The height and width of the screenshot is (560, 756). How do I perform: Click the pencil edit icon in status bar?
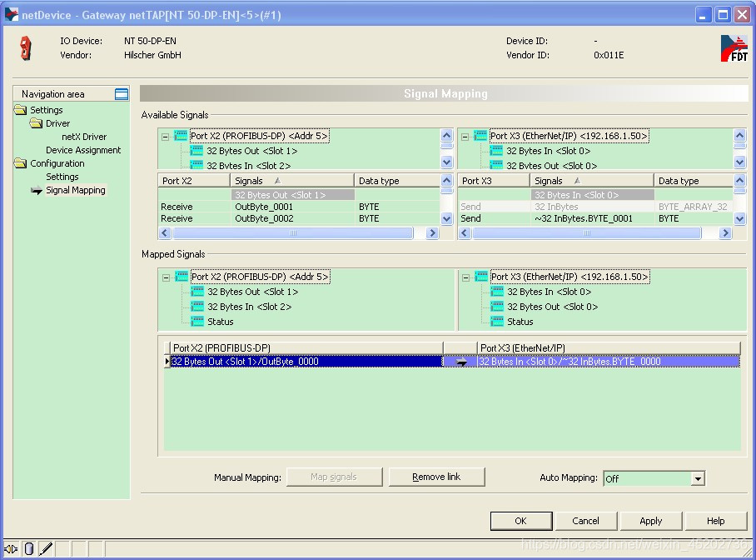pyautogui.click(x=46, y=549)
